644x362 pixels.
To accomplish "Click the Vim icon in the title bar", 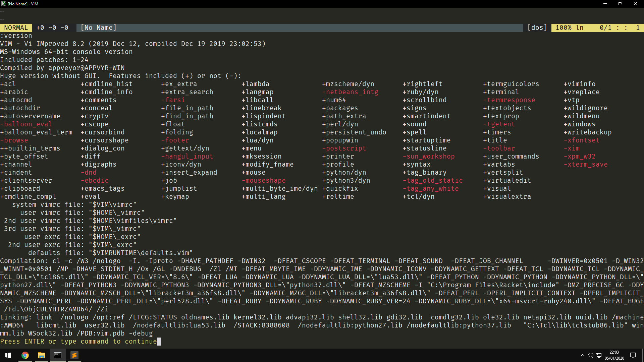I will (x=3, y=4).
